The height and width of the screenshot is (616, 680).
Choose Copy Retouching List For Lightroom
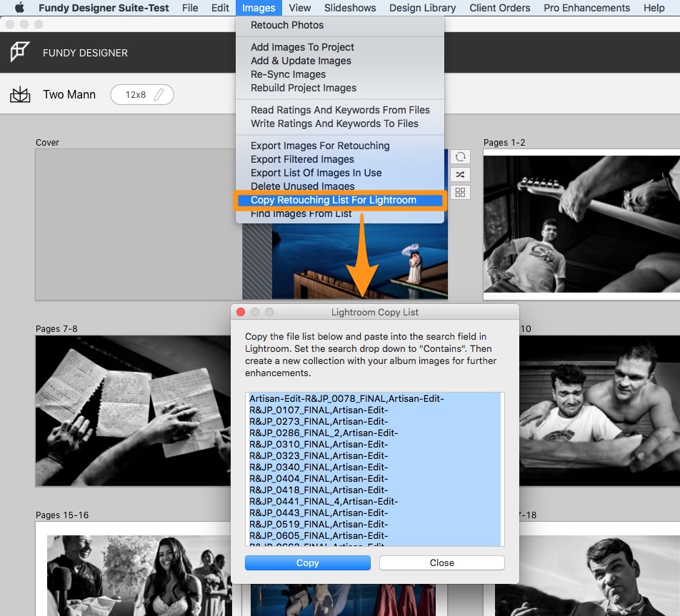(340, 200)
